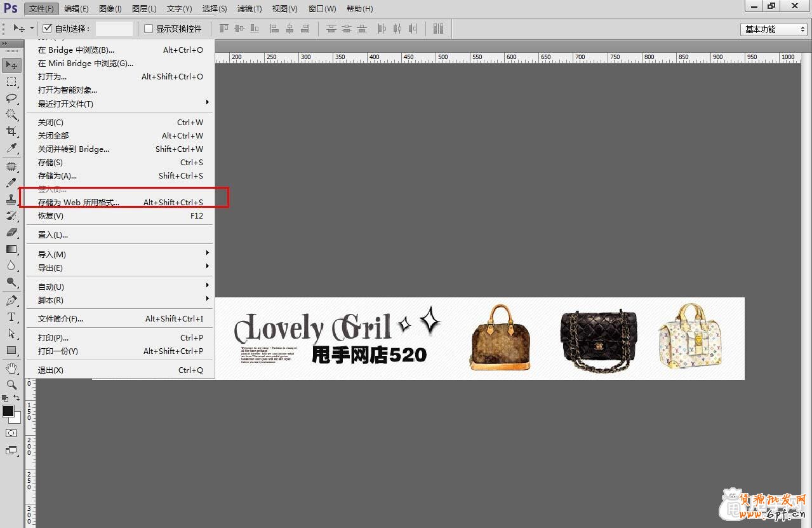Select the Rectangular Marquee tool
Viewport: 812px width, 528px height.
(11, 82)
